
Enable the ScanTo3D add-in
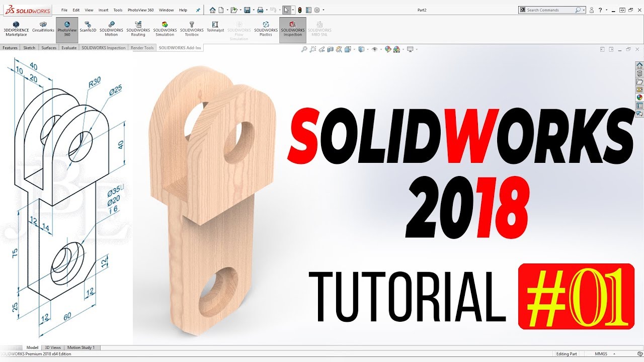click(88, 27)
